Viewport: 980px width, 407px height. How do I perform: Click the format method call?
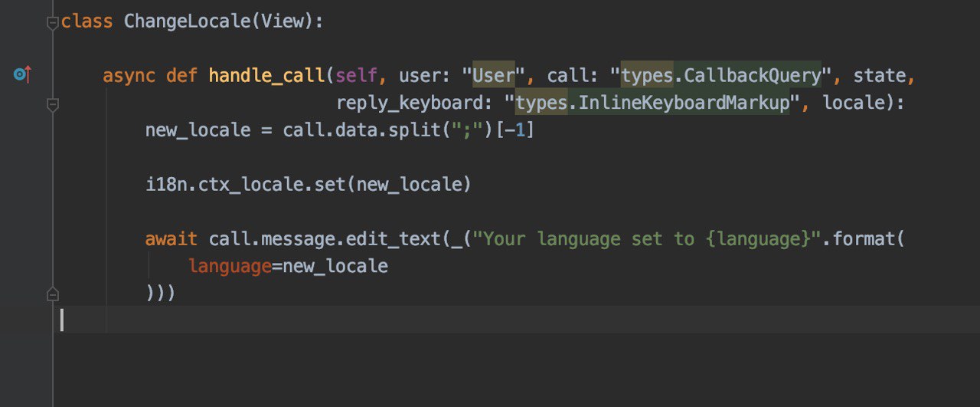pyautogui.click(x=864, y=239)
